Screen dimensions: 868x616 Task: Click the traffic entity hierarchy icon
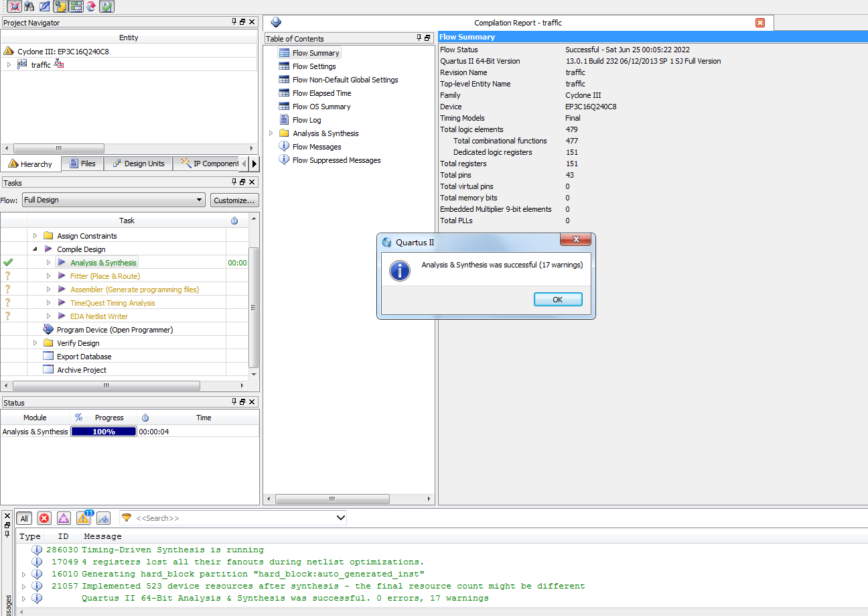pyautogui.click(x=59, y=64)
